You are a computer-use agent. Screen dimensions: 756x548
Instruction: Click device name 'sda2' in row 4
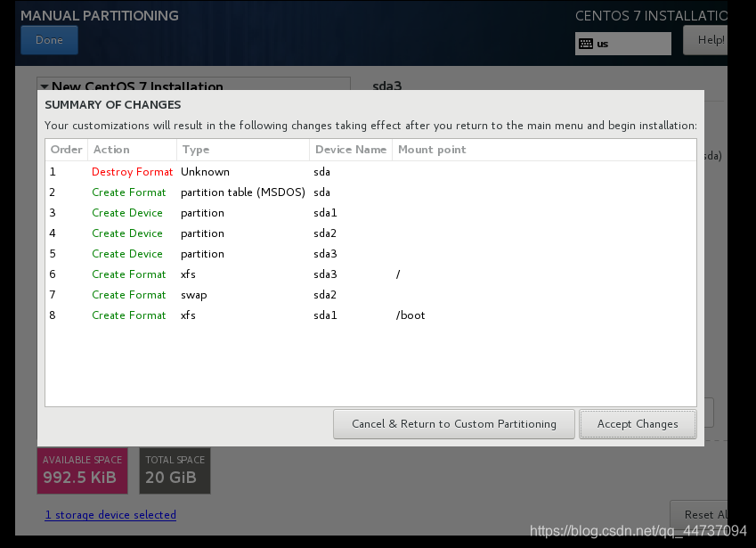tap(325, 233)
